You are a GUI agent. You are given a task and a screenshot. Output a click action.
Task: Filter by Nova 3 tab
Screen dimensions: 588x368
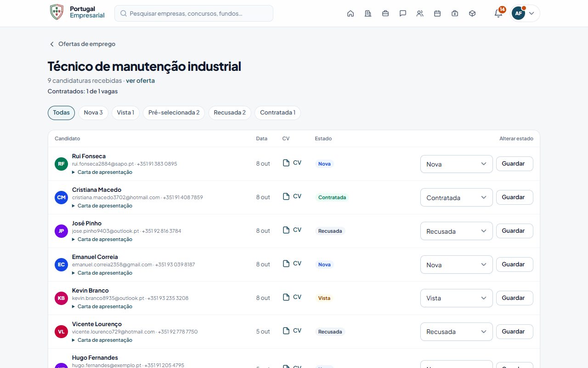point(93,113)
